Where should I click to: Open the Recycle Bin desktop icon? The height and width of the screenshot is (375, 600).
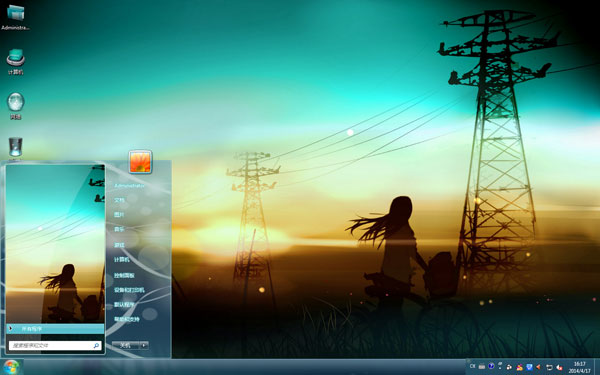coord(15,148)
